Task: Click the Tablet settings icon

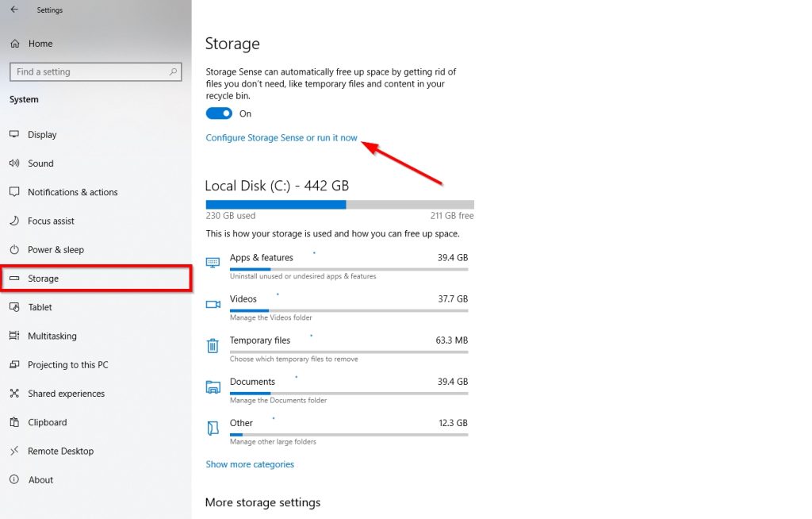Action: click(x=16, y=307)
